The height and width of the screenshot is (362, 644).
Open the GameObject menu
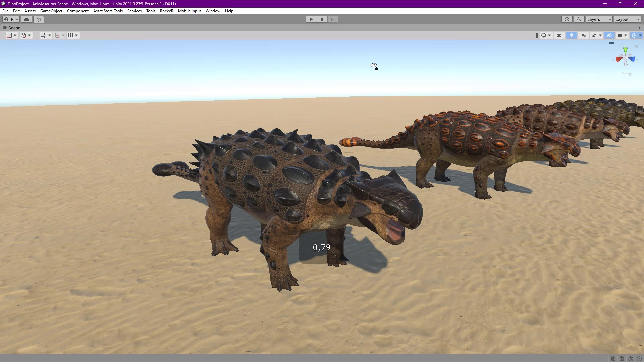pyautogui.click(x=51, y=11)
